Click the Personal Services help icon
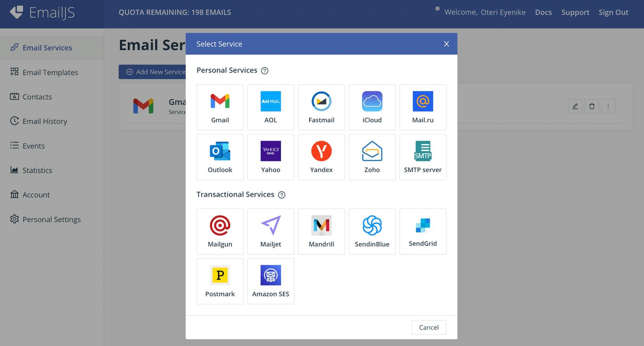Viewport: 644px width, 346px height. (265, 71)
